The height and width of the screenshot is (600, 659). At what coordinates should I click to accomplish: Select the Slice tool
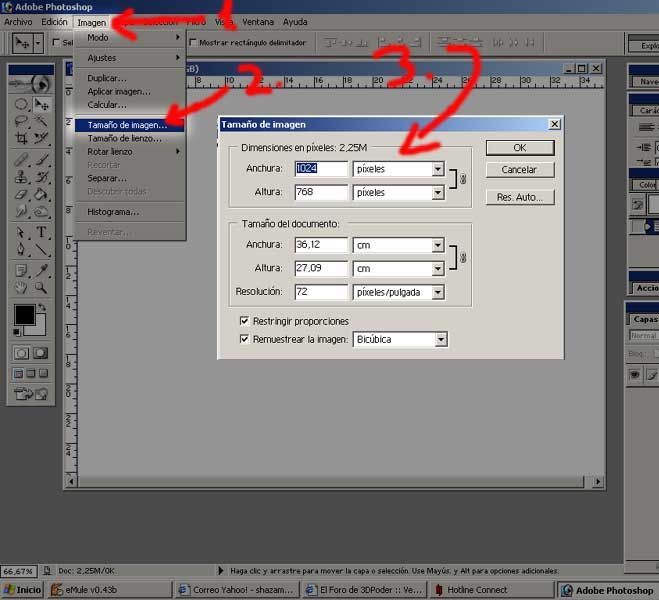(x=41, y=138)
